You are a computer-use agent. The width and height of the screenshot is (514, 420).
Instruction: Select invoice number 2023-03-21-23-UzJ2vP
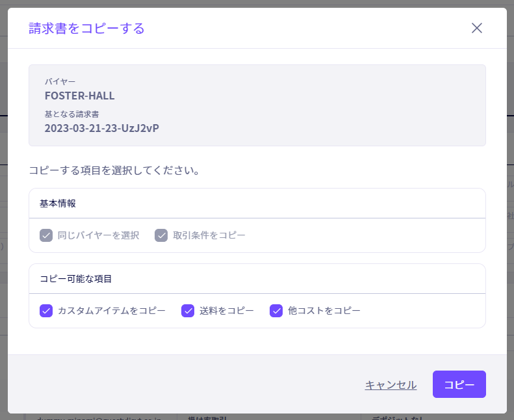click(101, 128)
